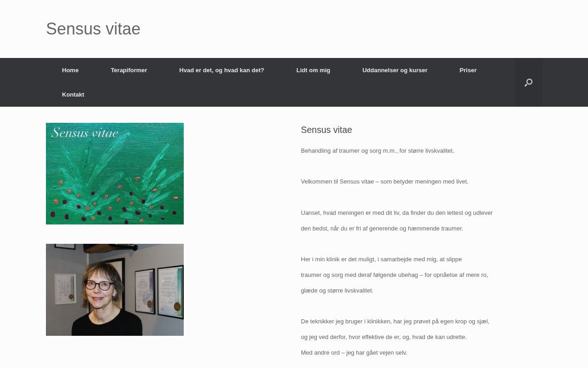The width and height of the screenshot is (588, 368).
Task: Click the 'Uanset, hvad meningen er' paragraph
Action: coord(397,221)
